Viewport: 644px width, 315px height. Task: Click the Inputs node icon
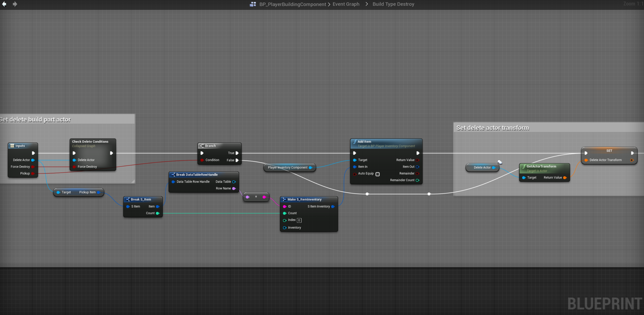pos(12,146)
